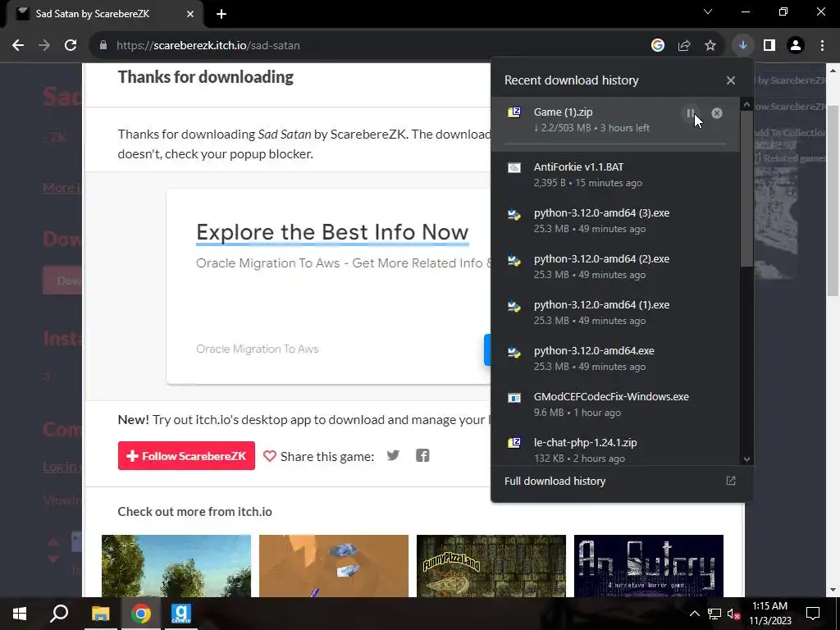Click the address bar URL field
The height and width of the screenshot is (630, 840).
[370, 46]
